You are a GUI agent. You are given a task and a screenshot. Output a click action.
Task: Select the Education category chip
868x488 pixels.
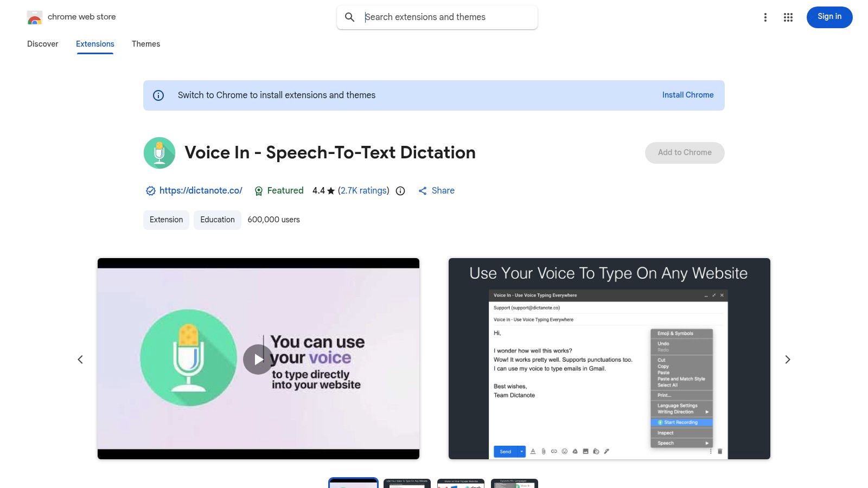coord(218,220)
